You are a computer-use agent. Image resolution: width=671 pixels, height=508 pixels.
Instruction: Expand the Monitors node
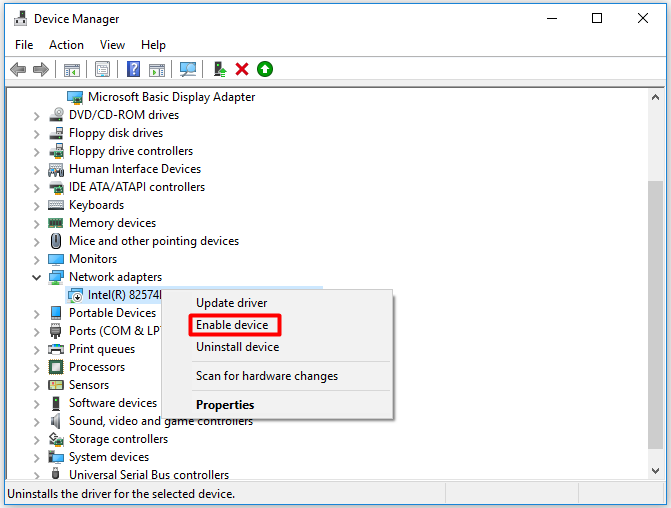[x=37, y=260]
